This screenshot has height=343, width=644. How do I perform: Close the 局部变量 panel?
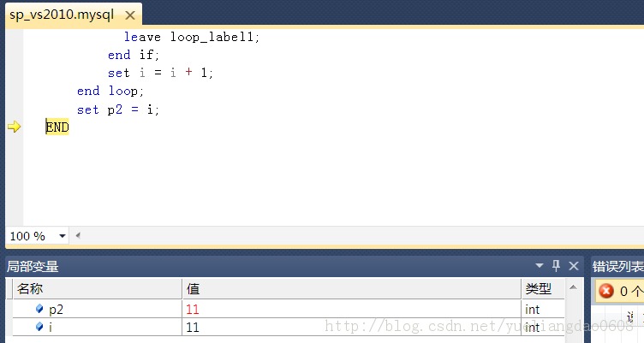click(x=573, y=266)
